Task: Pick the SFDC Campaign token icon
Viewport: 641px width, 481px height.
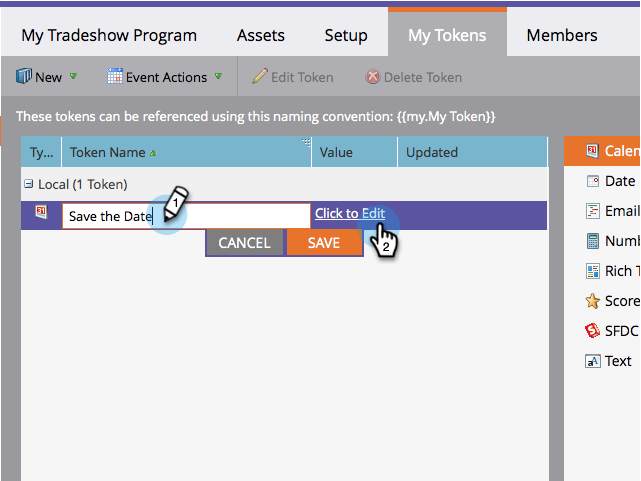Action: (x=592, y=331)
